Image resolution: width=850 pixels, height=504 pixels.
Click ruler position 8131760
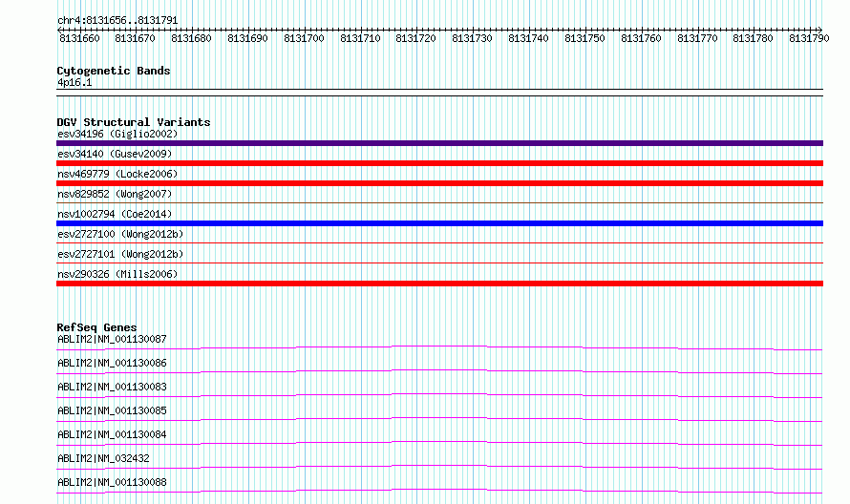(641, 38)
